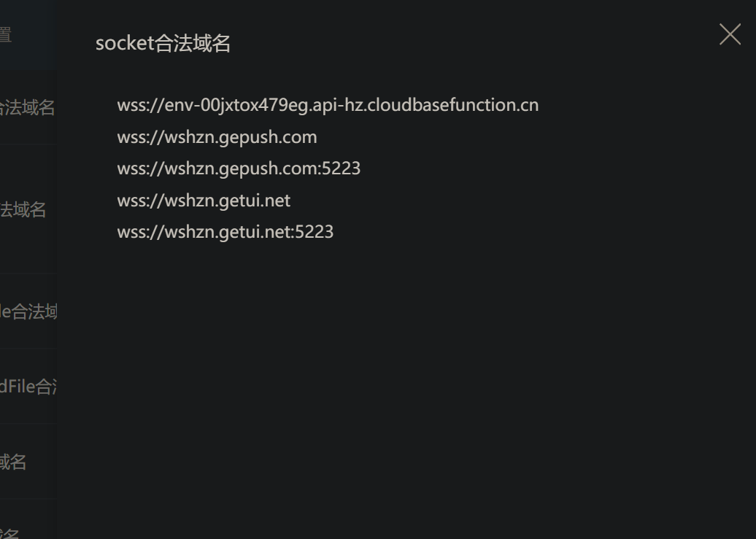Viewport: 756px width, 539px height.
Task: Click the empty panel area below the domain list
Action: pyautogui.click(x=405, y=386)
